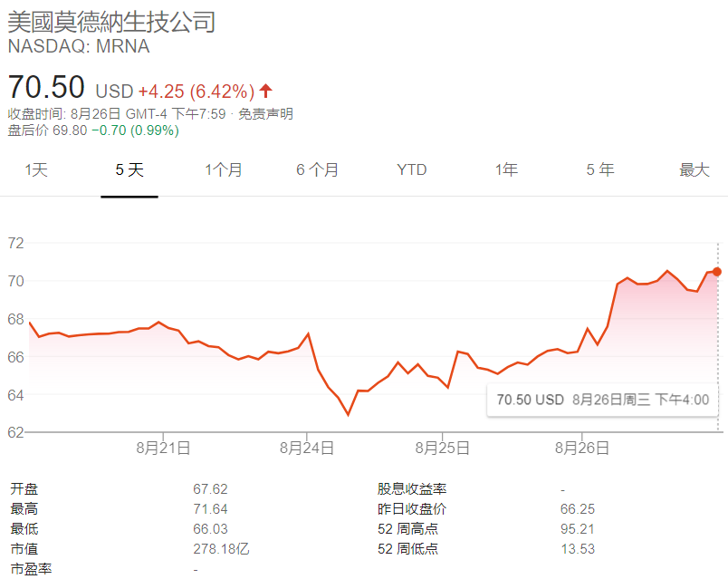Click the company name 美國莫德納生技公司
Screen dimensions: 728x579
(x=111, y=22)
